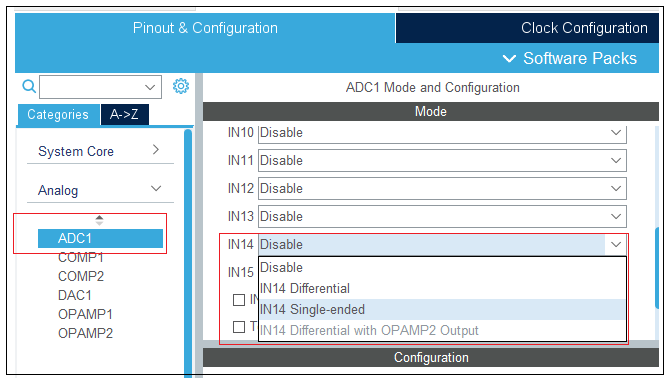
Task: Select the ADC1 peripheral
Action: coord(100,238)
